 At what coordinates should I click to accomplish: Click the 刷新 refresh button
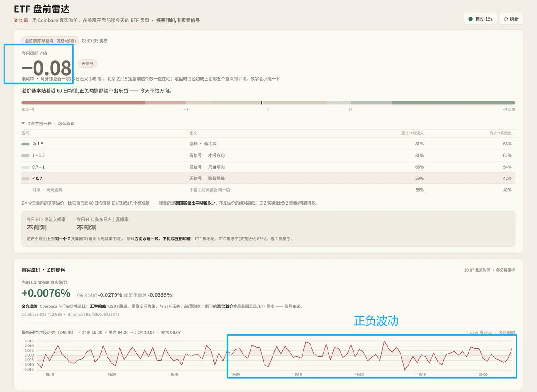(x=511, y=19)
